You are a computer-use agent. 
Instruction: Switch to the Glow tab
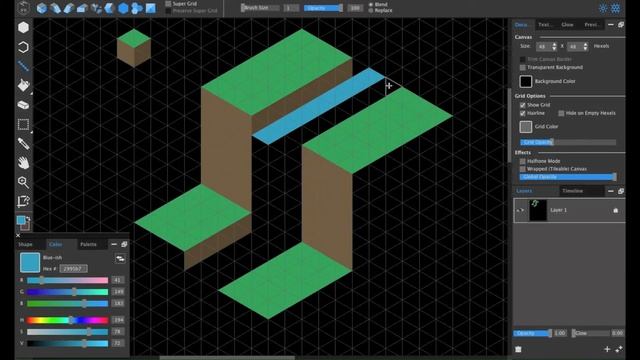(x=567, y=24)
